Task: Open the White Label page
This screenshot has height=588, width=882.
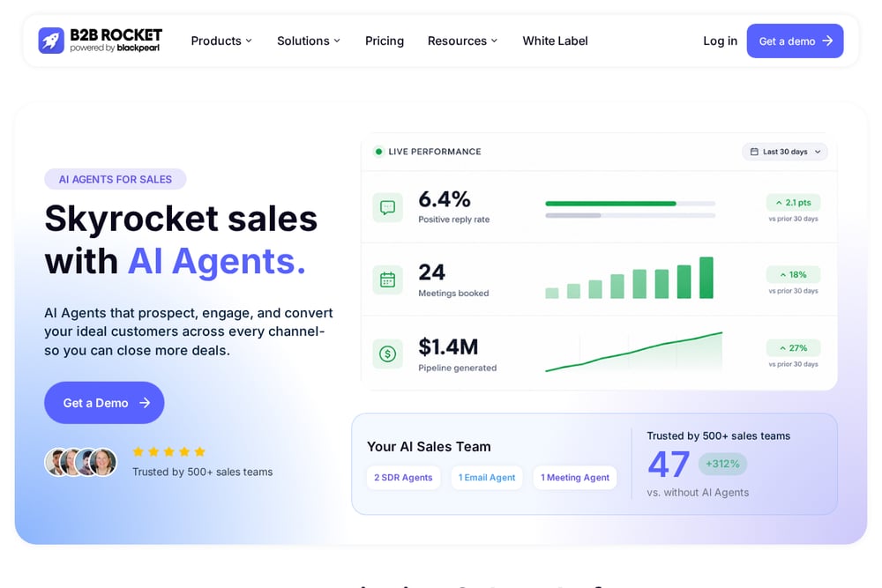Action: [x=555, y=41]
